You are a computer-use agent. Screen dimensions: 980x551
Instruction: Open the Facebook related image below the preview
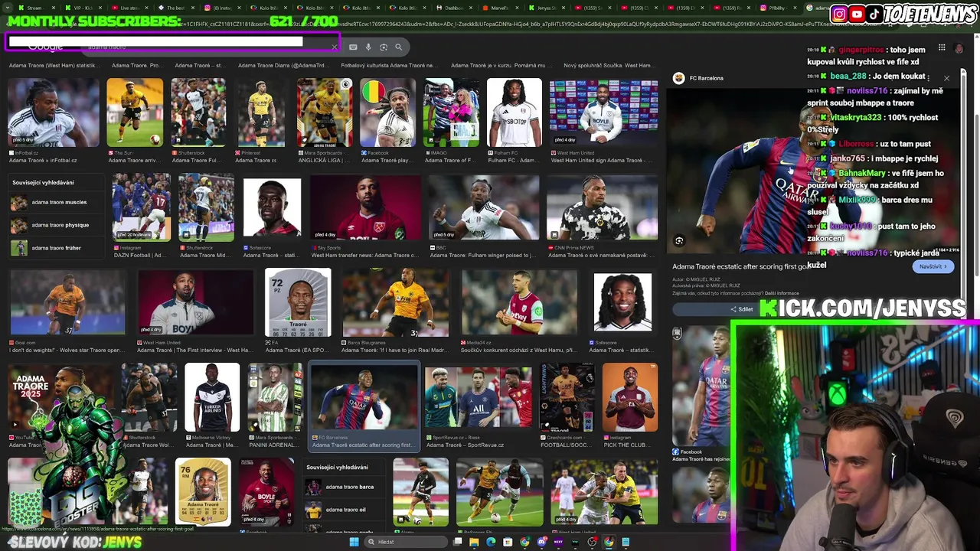point(701,386)
